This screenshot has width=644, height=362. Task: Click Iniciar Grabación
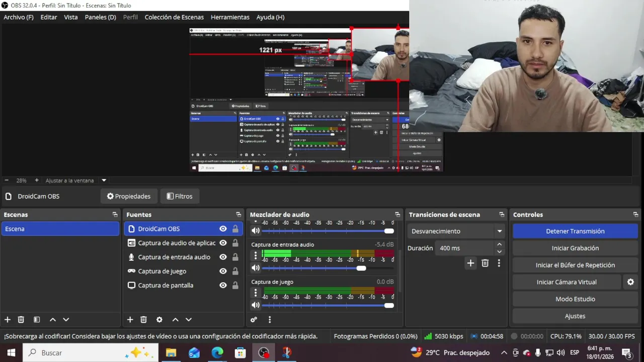click(x=575, y=248)
